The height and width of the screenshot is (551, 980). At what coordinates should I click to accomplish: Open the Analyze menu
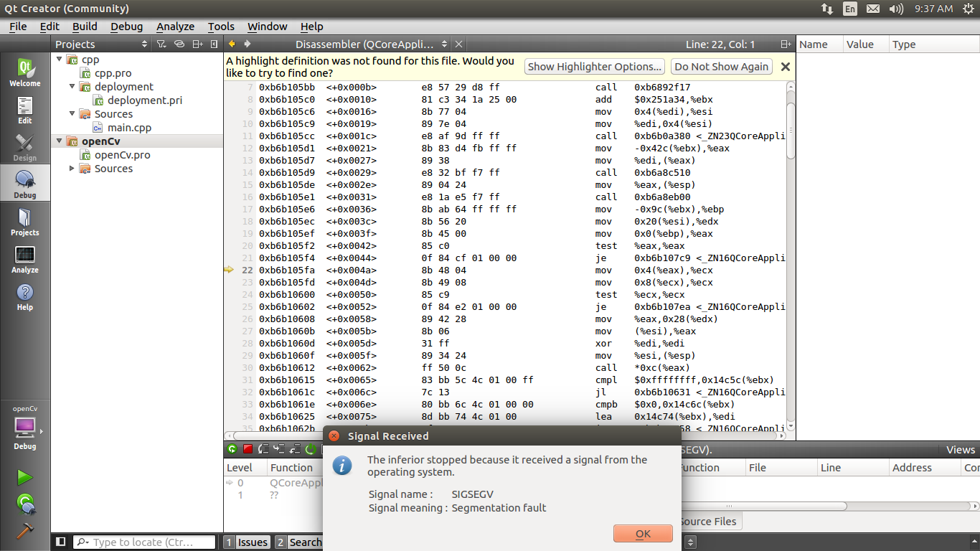click(x=175, y=27)
